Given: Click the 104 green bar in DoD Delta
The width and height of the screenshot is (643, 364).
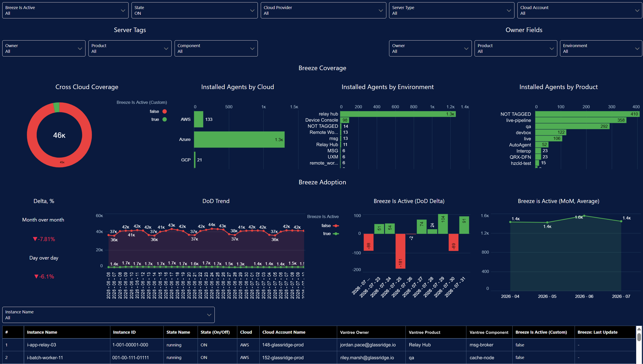Looking at the screenshot, I should point(443,224).
